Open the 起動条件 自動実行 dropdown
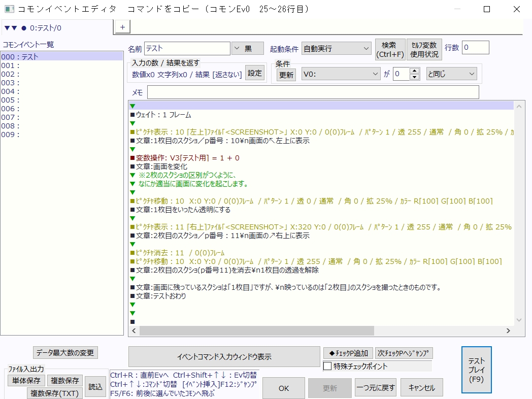The image size is (532, 399). click(337, 48)
